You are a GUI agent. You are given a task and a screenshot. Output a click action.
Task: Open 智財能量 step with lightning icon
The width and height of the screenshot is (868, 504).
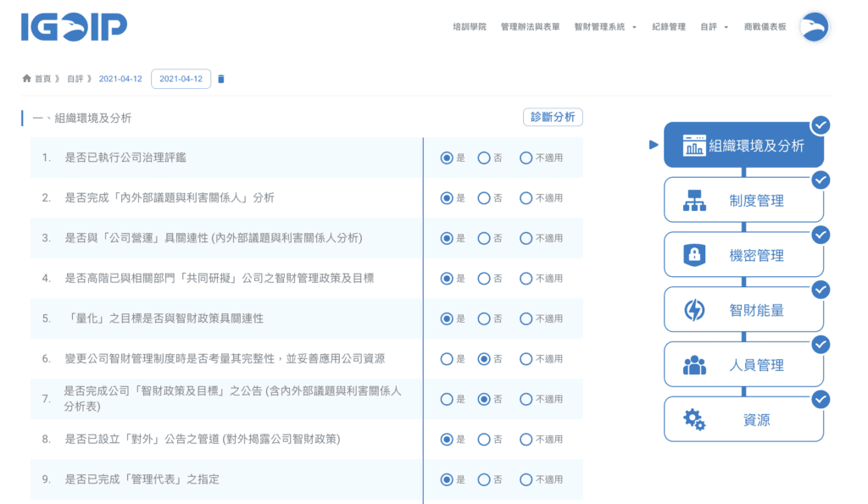tap(743, 311)
